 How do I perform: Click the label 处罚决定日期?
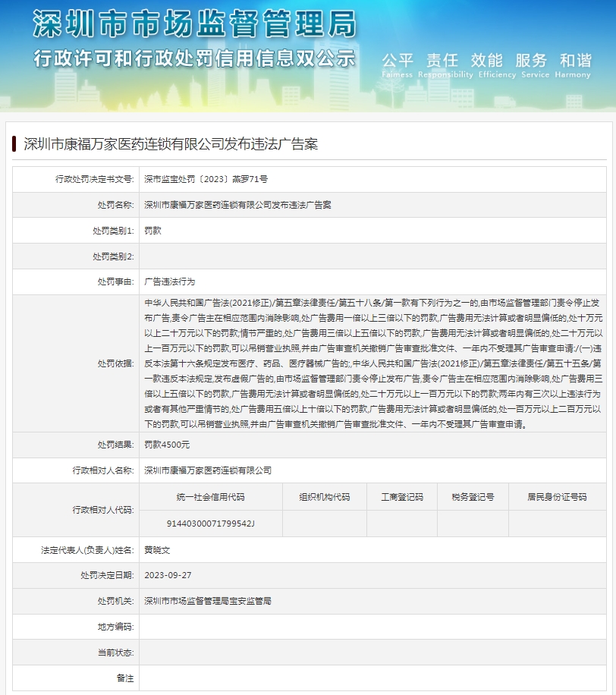coord(107,575)
